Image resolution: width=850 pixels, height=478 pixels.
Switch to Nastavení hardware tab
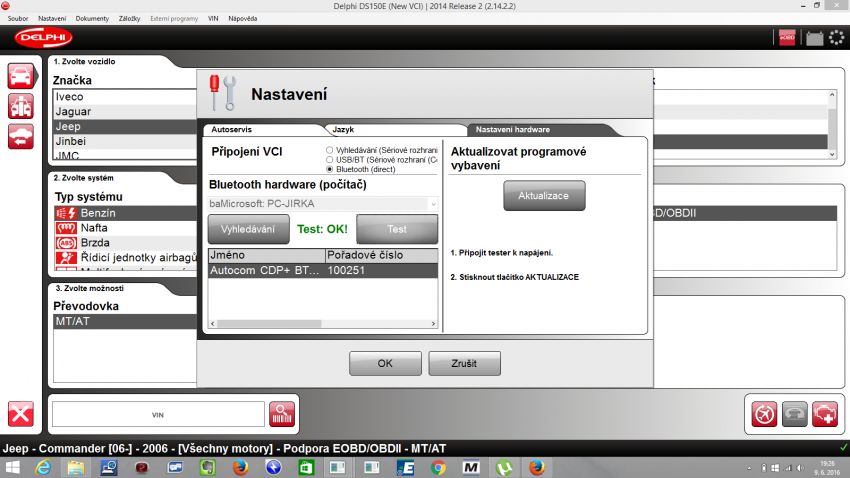point(512,130)
